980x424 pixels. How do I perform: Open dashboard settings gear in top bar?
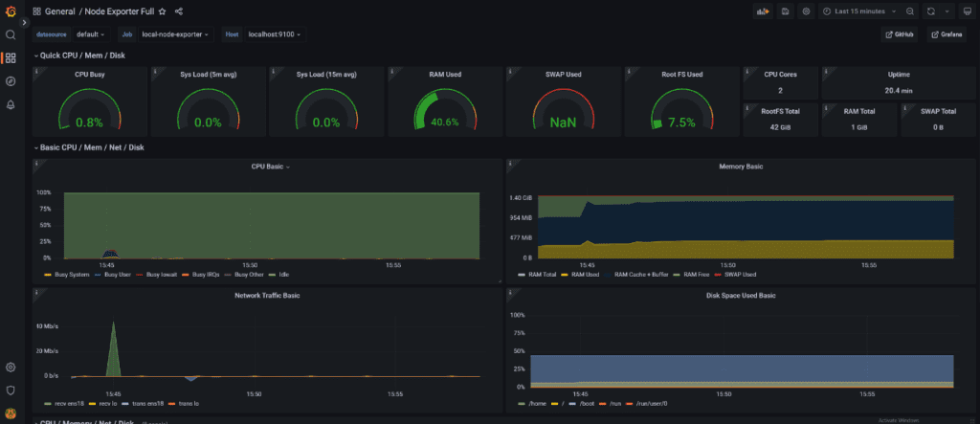tap(807, 11)
